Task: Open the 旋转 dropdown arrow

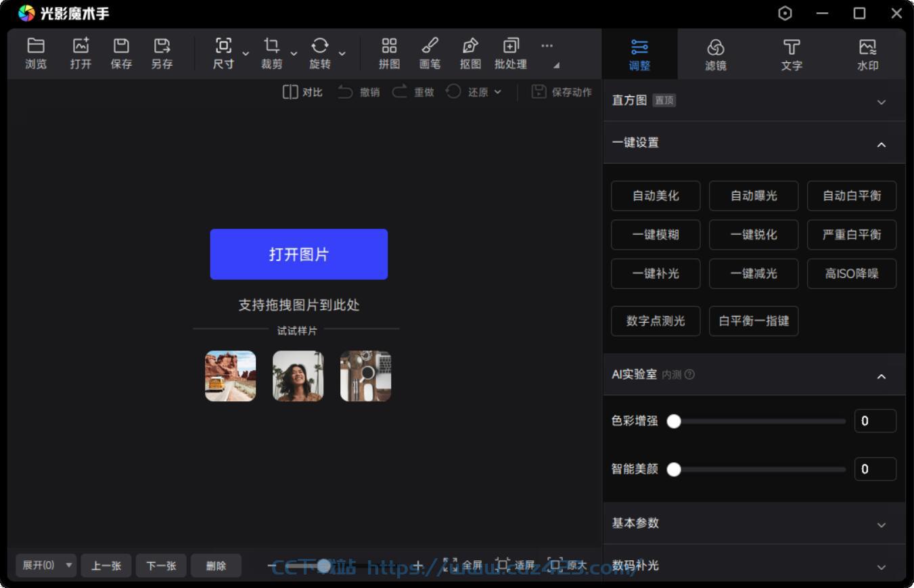Action: 342,53
